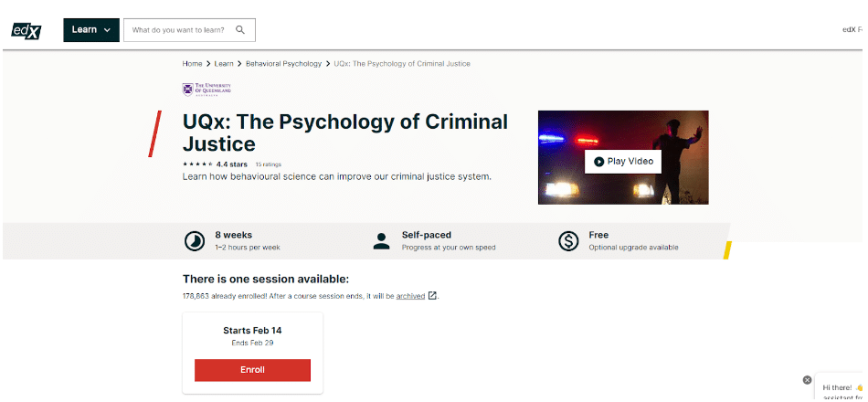This screenshot has height=402, width=868.
Task: Click the '1–2 hours per week' text
Action: [x=248, y=248]
